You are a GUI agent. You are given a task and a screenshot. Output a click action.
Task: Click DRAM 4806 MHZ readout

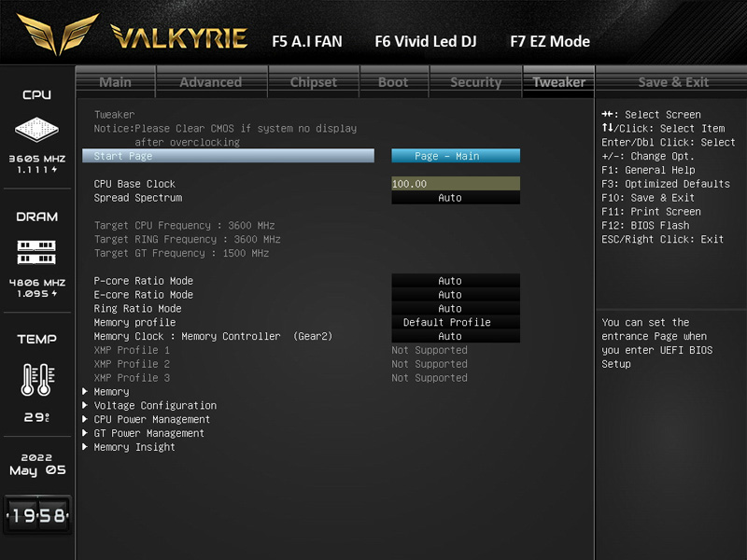point(37,283)
